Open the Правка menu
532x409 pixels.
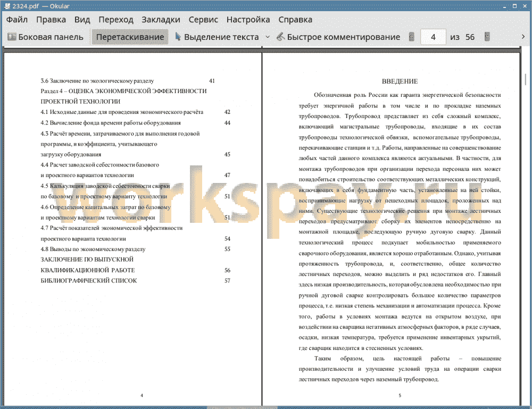51,20
